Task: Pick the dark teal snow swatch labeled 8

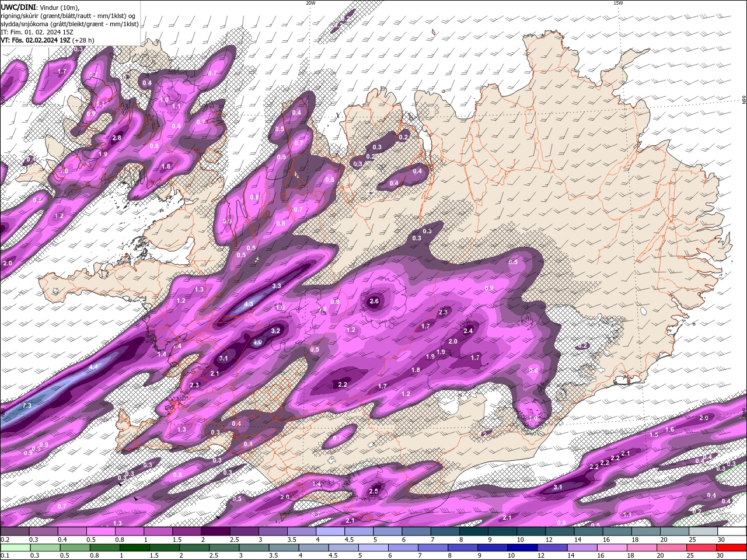Action: [x=473, y=531]
